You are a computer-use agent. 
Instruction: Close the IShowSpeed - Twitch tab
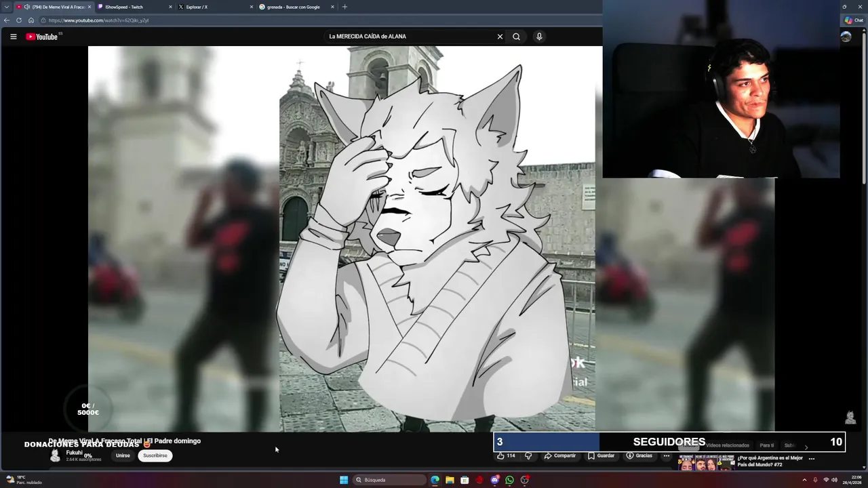click(x=170, y=7)
